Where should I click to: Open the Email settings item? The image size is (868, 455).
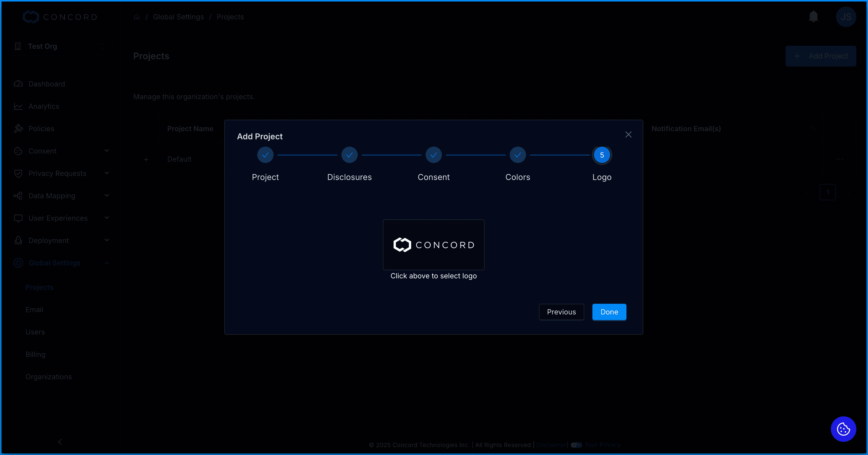tap(34, 310)
